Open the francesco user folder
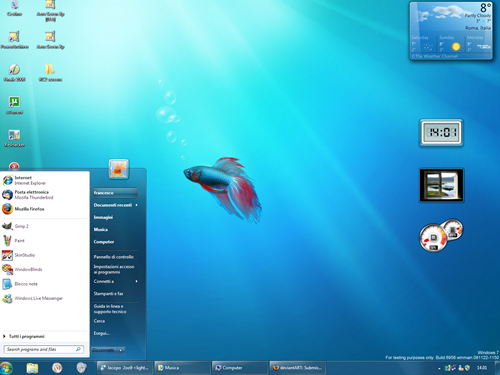 [x=115, y=193]
